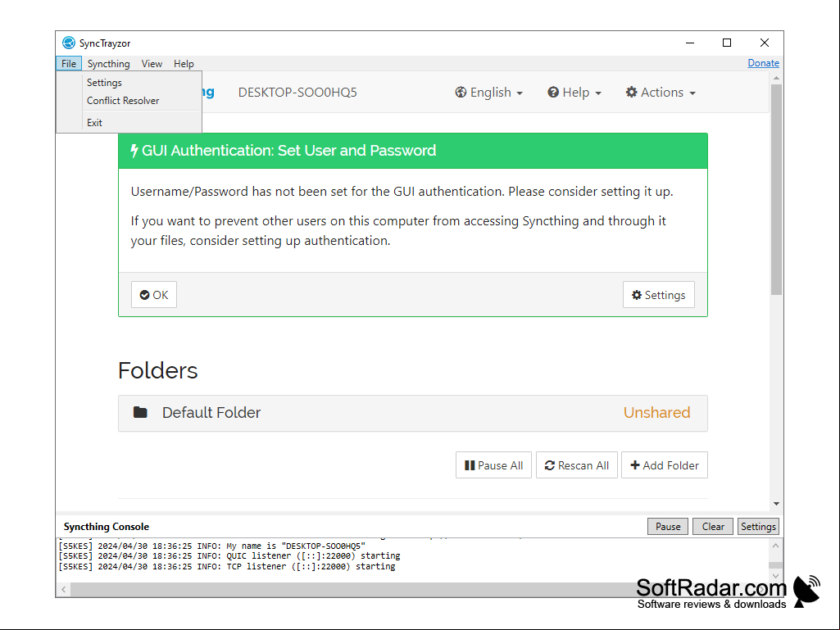This screenshot has width=840, height=630.
Task: Click the Unshared status of Default Folder
Action: 656,413
